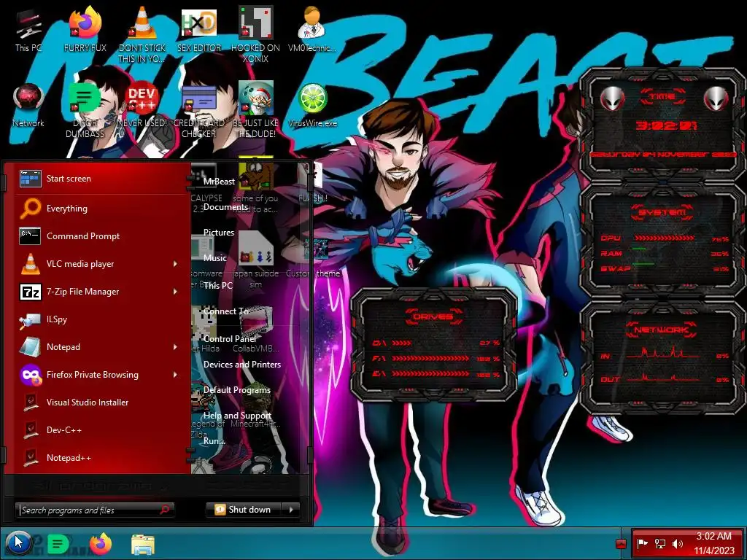The image size is (747, 560).
Task: Open the CREDIT CARD CHECKER shortcut
Action: coord(198,111)
